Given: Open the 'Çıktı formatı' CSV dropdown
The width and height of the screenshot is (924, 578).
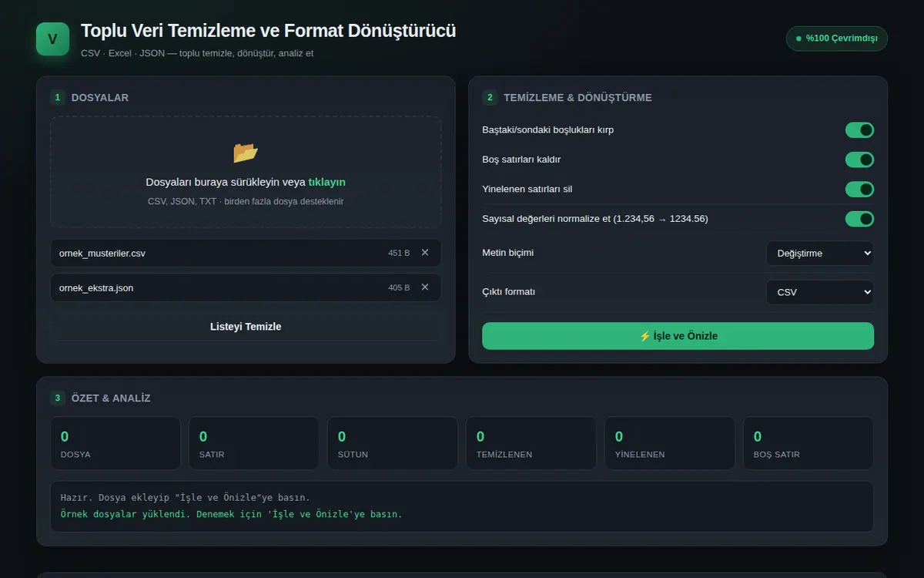Looking at the screenshot, I should point(820,292).
